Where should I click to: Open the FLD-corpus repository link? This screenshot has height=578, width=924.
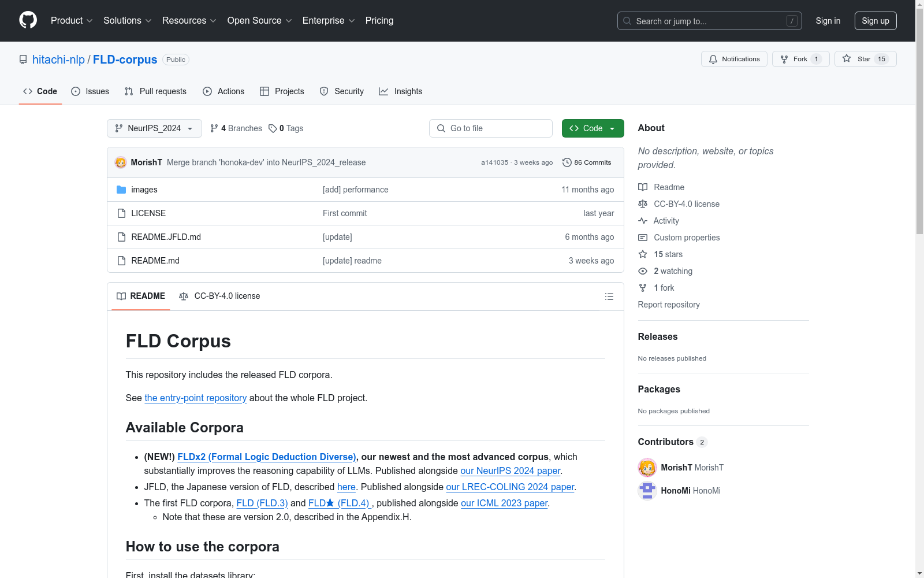[x=125, y=60]
